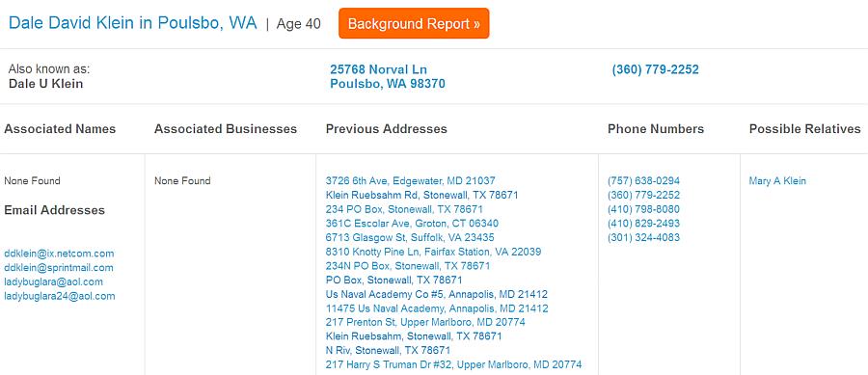This screenshot has height=375, width=868.
Task: Open 217 Prenton St, Upper Marlboro address
Action: 425,322
